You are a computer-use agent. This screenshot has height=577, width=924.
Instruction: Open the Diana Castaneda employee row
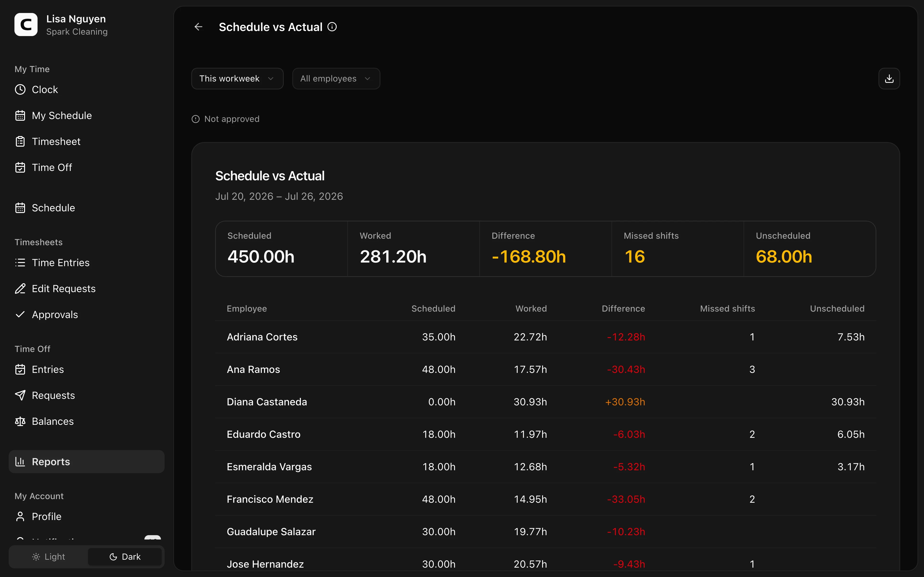(x=545, y=402)
